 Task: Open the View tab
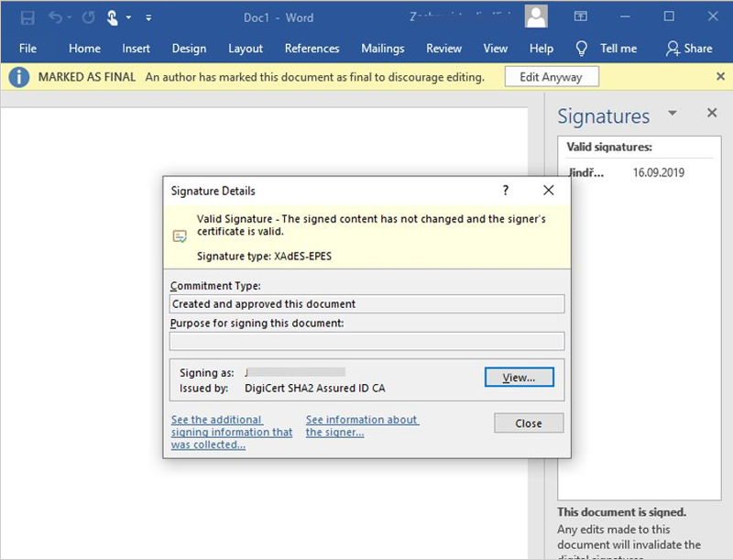[x=496, y=49]
